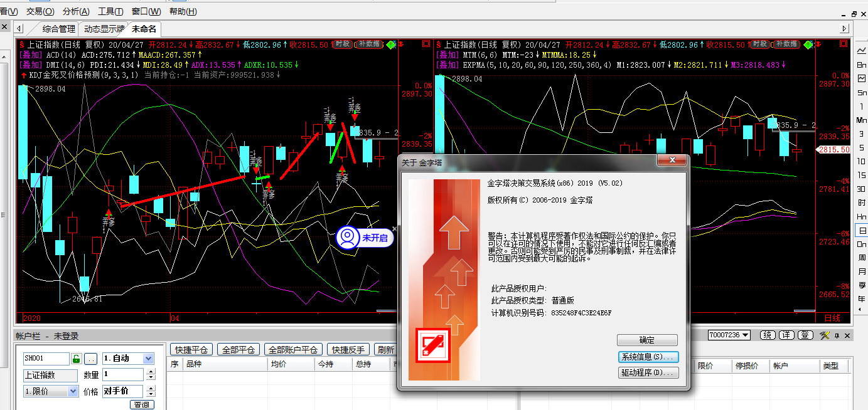Screen dimensions: 868x410
Task: Toggle the 补数据 button on left chart
Action: click(x=369, y=44)
